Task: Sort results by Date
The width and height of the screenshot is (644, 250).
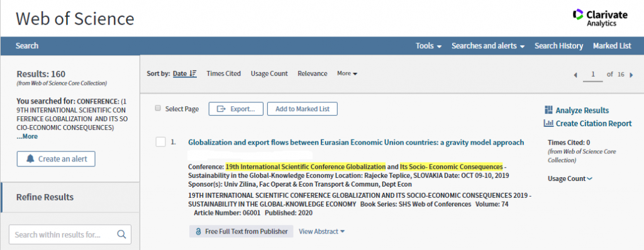Action: coord(180,73)
